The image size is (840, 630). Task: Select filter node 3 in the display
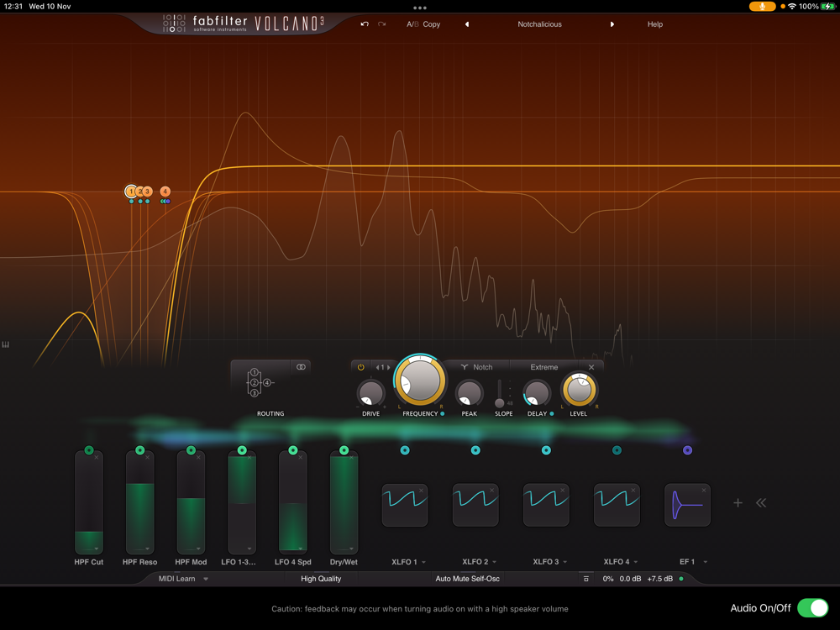[x=147, y=192]
